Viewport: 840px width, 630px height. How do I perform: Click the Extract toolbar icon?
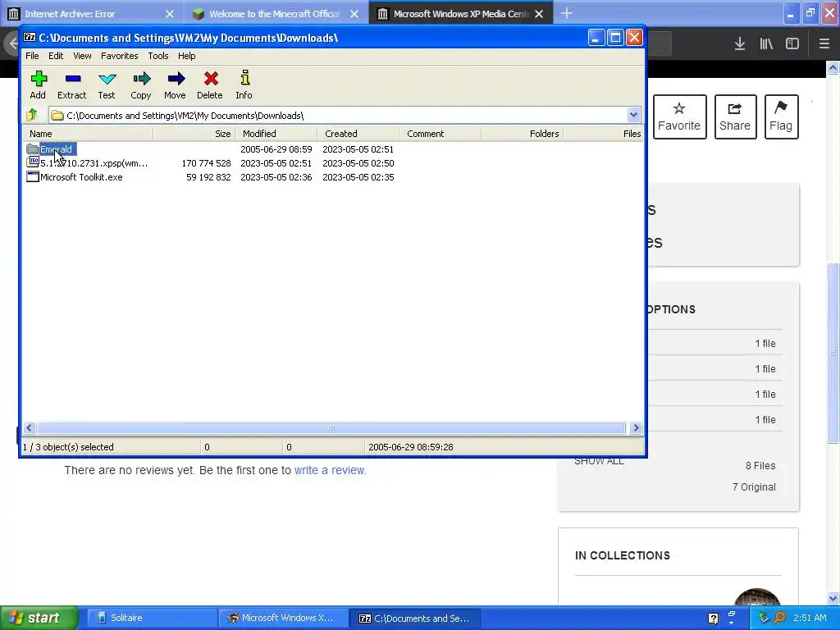[x=72, y=84]
